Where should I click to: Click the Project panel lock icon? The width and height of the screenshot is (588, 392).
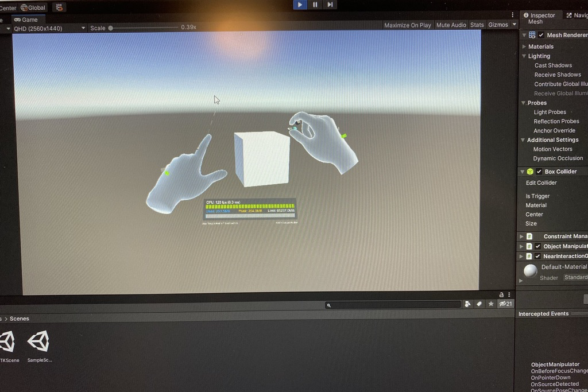[501, 294]
